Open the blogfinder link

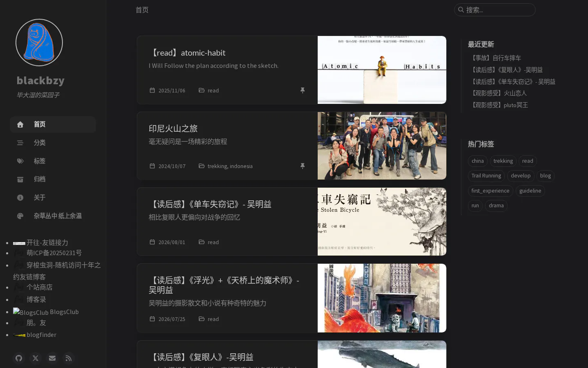click(x=35, y=335)
